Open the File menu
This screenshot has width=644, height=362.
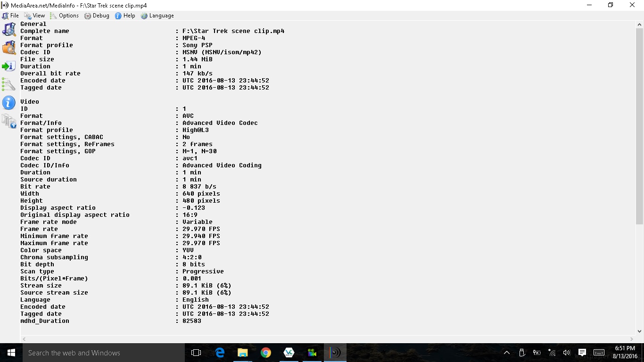10,16
